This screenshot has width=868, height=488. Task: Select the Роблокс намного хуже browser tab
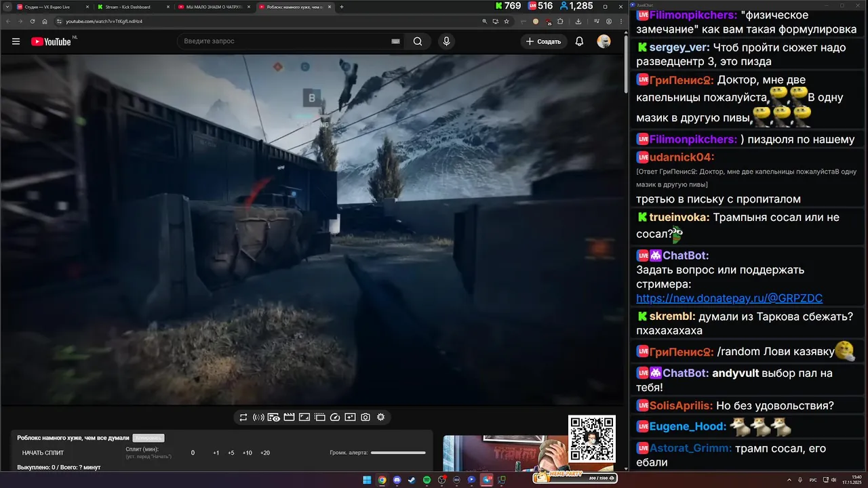click(x=295, y=7)
